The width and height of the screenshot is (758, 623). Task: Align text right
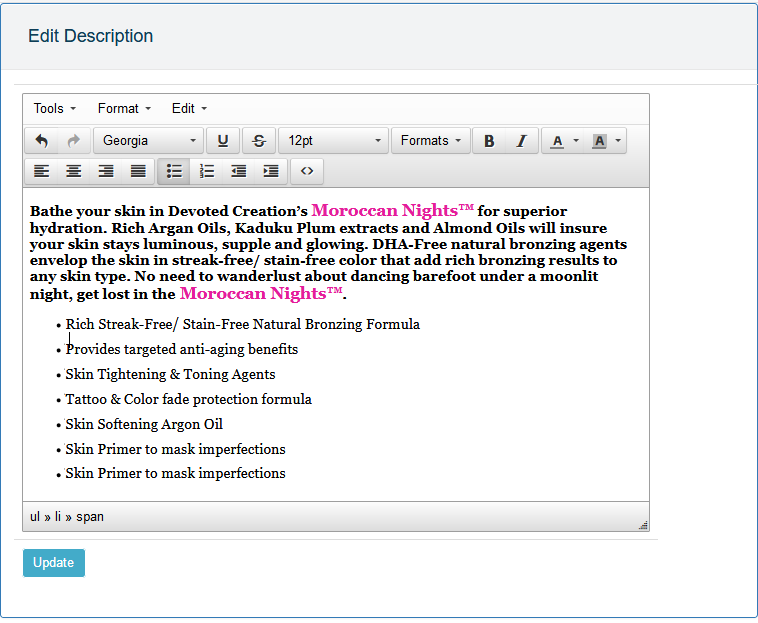coord(106,171)
